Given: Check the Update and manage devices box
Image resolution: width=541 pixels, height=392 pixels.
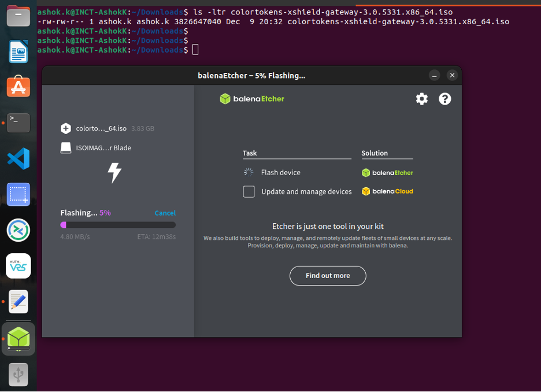Looking at the screenshot, I should [249, 191].
